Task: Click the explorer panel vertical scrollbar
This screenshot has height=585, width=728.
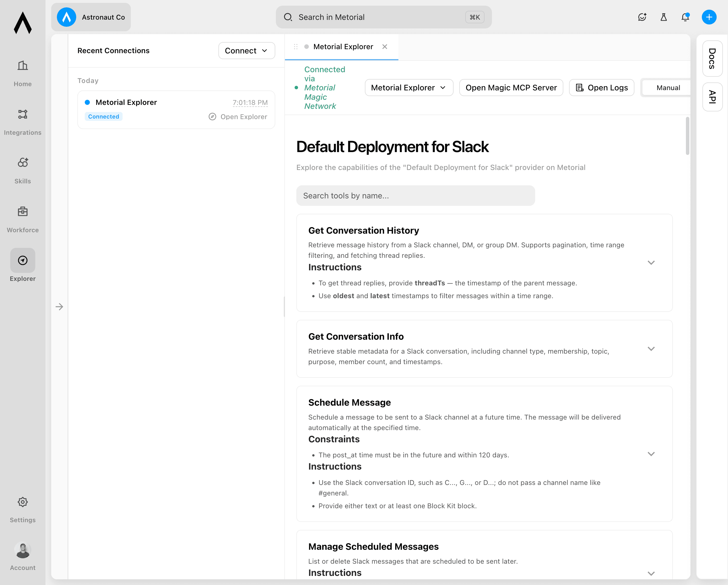Action: click(687, 136)
